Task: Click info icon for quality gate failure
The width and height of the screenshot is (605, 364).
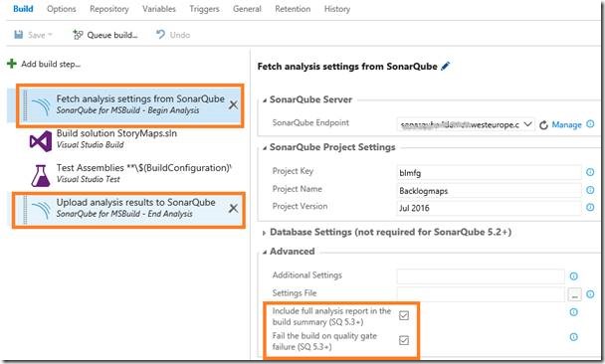Action: tap(574, 336)
